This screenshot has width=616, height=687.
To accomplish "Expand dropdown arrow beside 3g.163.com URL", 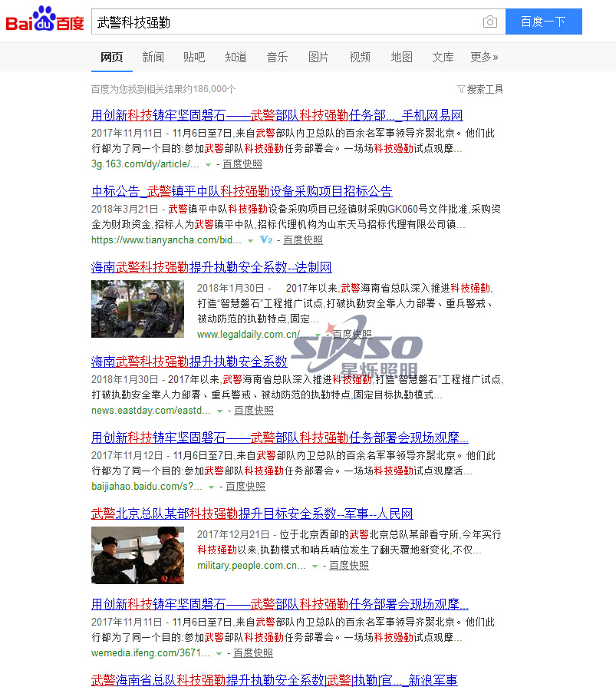I will [208, 164].
